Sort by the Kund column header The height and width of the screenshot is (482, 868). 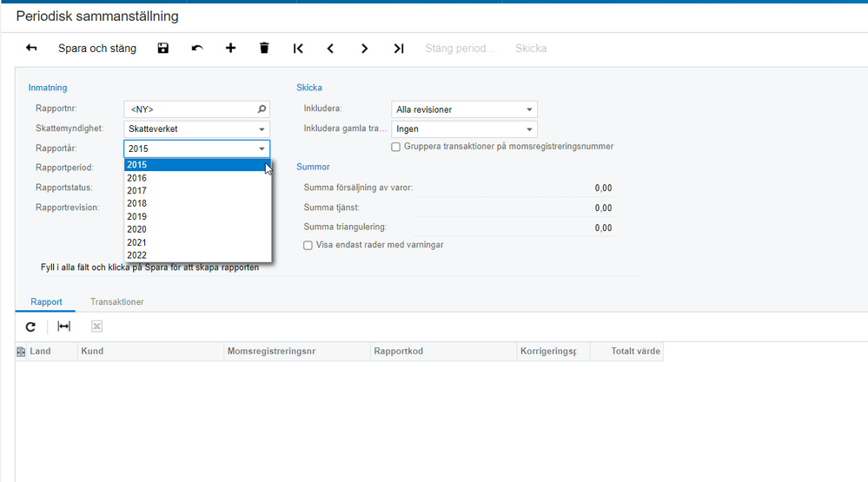pyautogui.click(x=150, y=352)
